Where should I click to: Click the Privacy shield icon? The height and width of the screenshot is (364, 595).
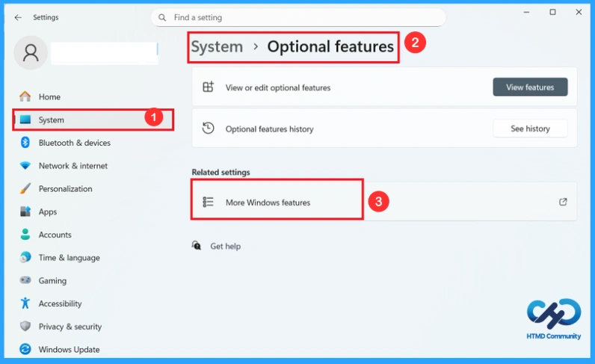tap(25, 327)
